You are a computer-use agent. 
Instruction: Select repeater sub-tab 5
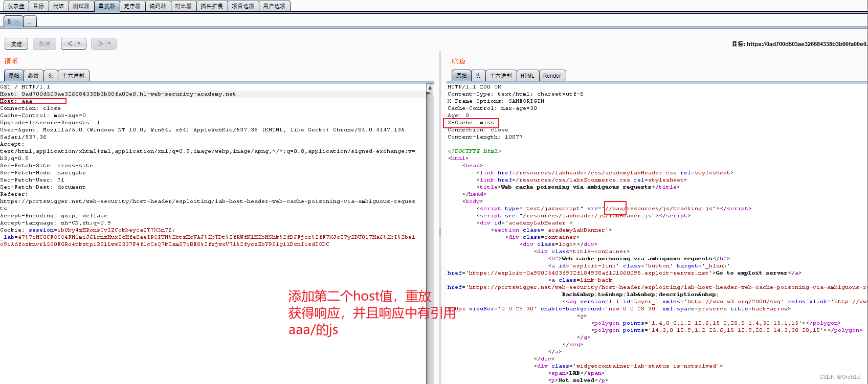(9, 21)
